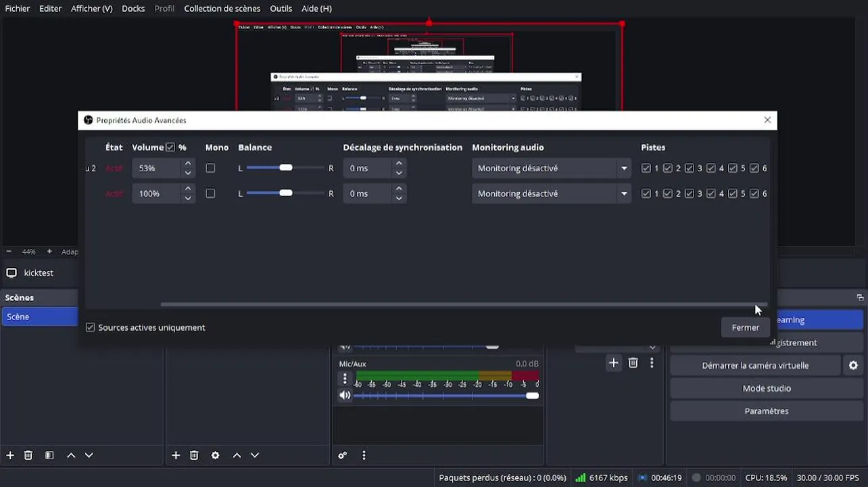Open virtual camera settings gear icon
Viewport: 868px width, 487px height.
click(853, 365)
